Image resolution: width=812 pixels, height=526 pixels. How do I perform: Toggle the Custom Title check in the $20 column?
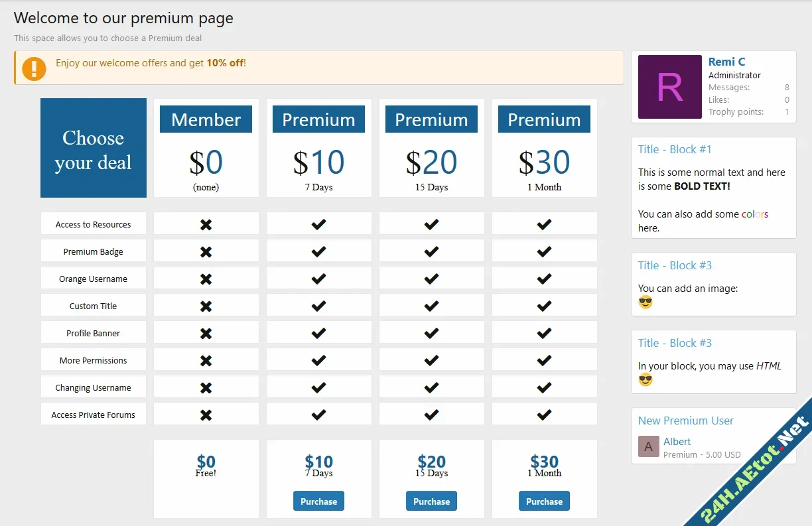[x=431, y=305]
